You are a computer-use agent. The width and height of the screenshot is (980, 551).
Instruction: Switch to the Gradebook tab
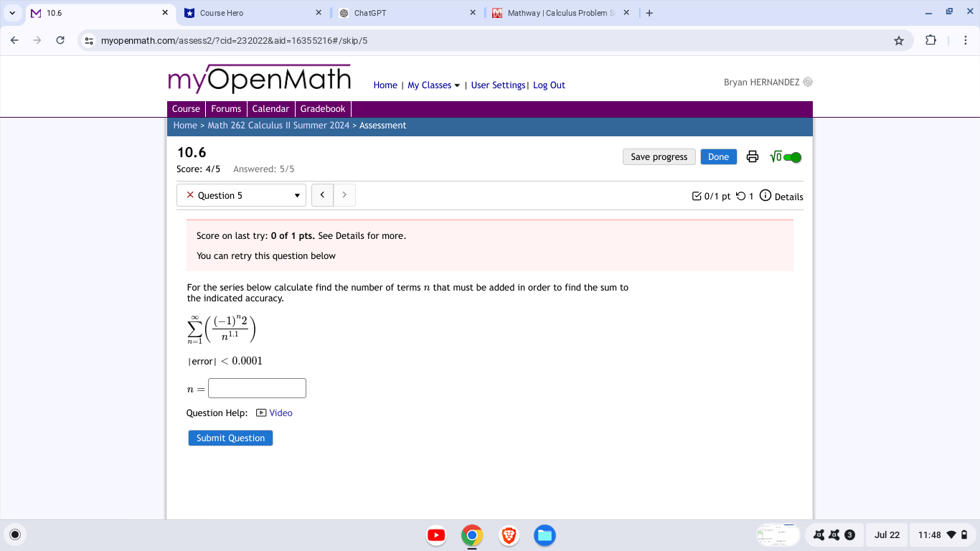(323, 109)
